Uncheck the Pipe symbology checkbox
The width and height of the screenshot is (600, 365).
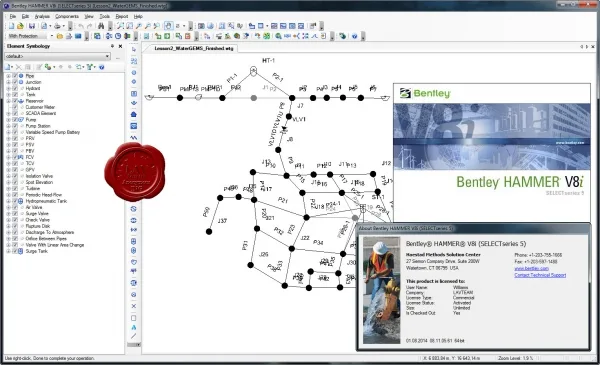point(15,76)
